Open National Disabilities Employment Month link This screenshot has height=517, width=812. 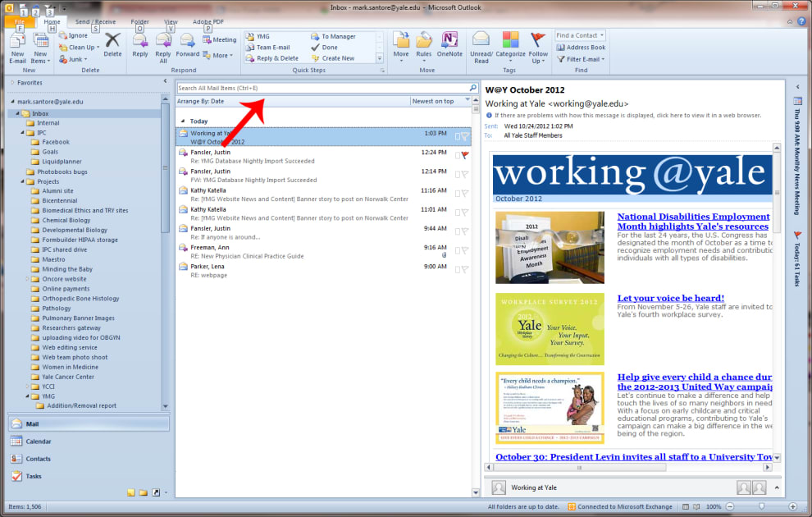693,222
